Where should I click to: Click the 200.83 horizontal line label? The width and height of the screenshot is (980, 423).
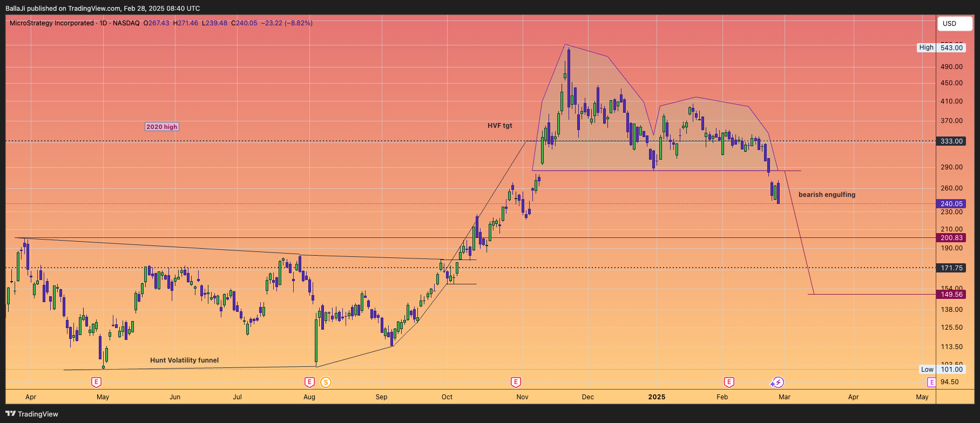click(x=951, y=238)
